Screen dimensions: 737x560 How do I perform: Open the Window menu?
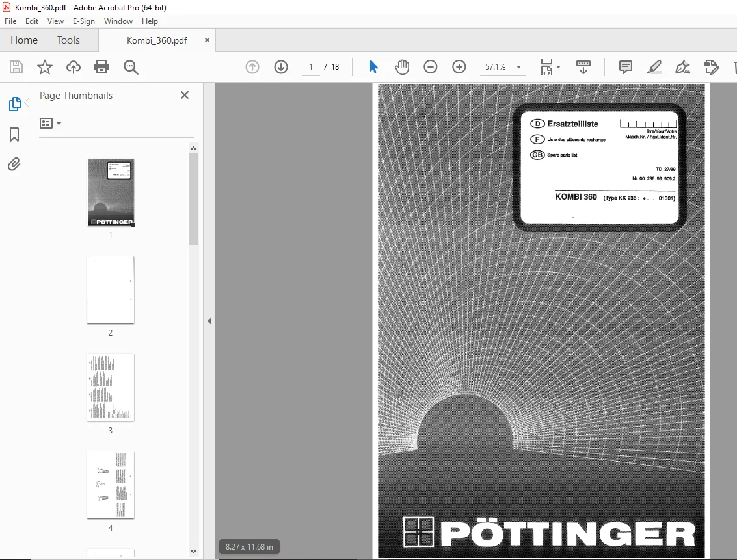coord(118,21)
